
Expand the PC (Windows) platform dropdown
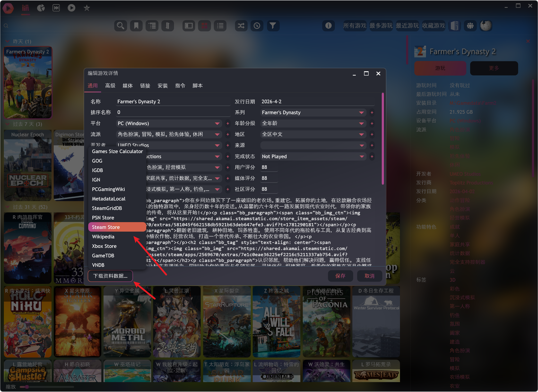tap(217, 123)
